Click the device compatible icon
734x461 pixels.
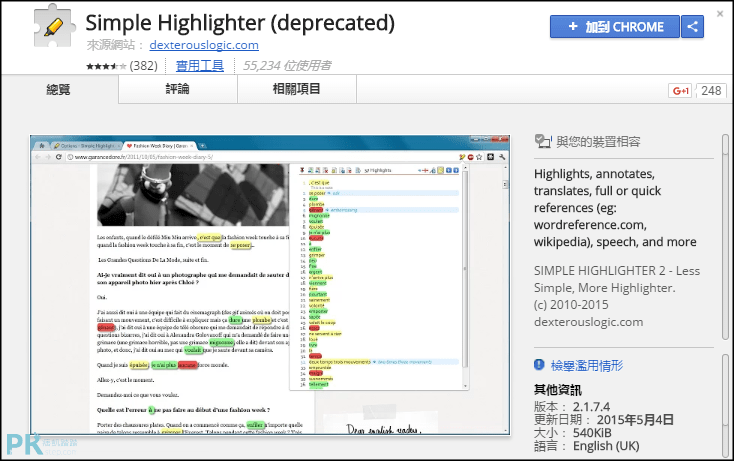coord(543,141)
